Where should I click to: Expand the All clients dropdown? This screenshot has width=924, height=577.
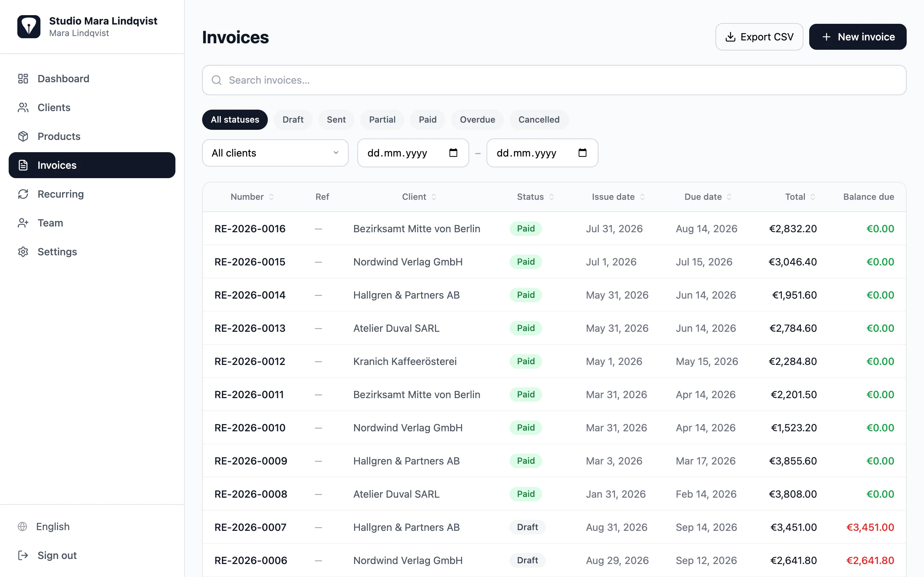(x=275, y=153)
